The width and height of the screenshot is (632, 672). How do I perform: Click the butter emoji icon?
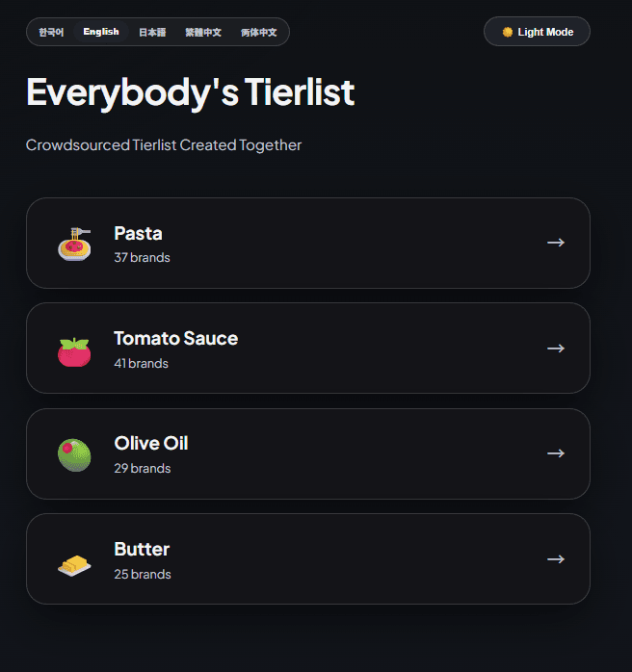(74, 561)
